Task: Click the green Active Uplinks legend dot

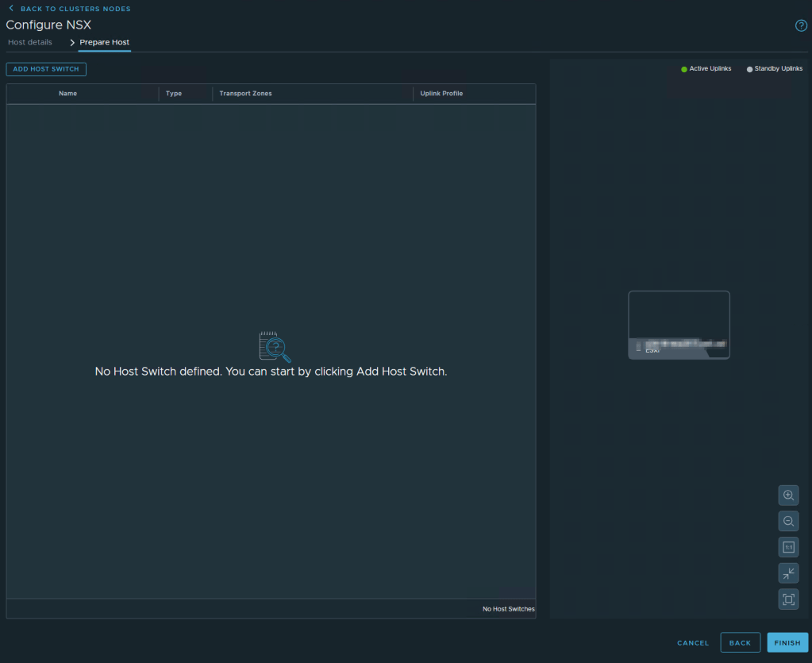Action: pyautogui.click(x=684, y=69)
